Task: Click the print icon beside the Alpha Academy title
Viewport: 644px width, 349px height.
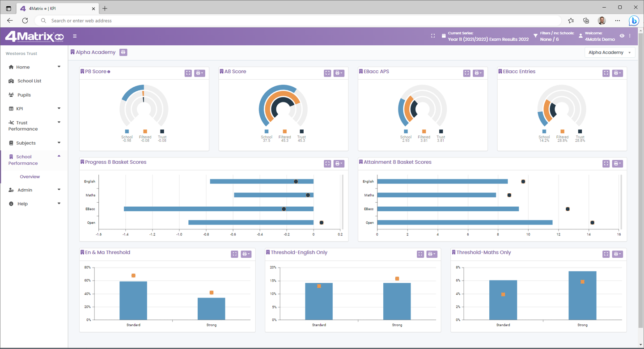Action: click(x=123, y=52)
